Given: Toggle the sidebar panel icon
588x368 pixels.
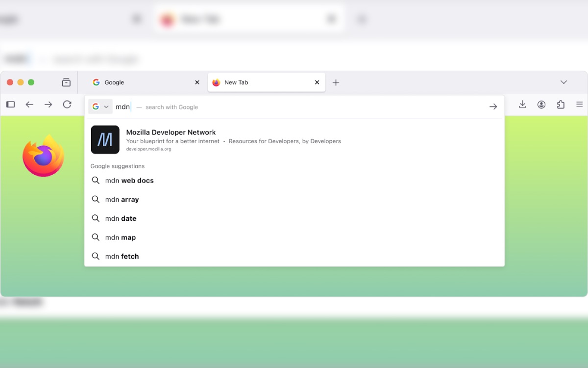Looking at the screenshot, I should click(x=10, y=105).
